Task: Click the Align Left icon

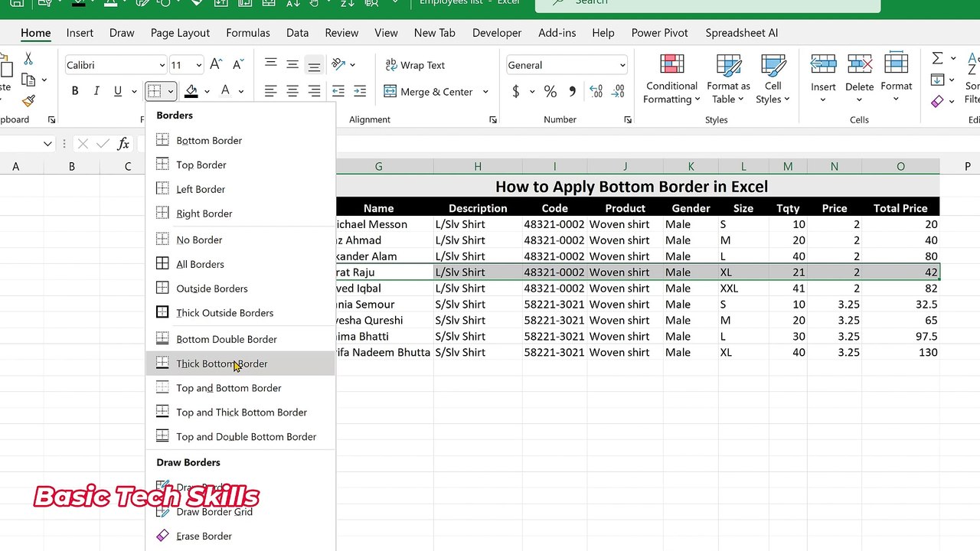Action: click(270, 91)
